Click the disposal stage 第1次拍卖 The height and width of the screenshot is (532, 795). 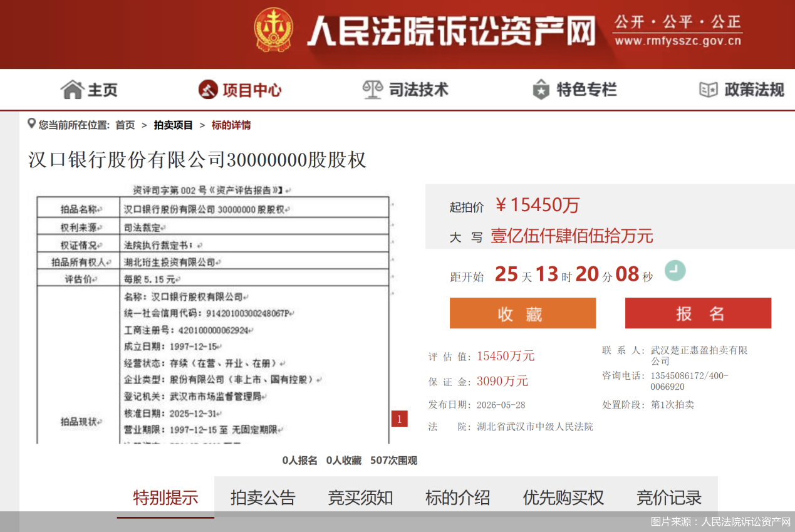(672, 405)
